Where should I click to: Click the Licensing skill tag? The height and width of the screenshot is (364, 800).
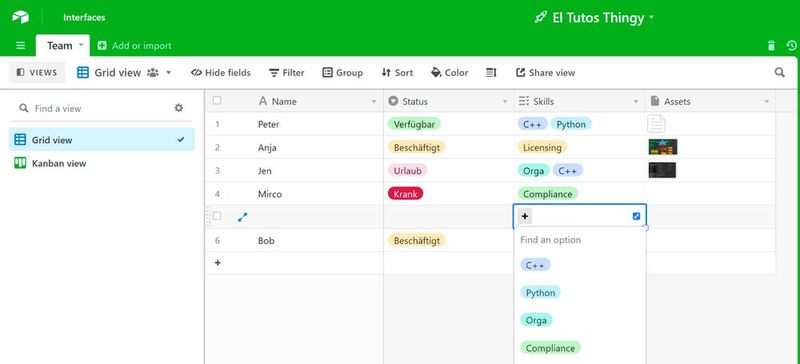coord(542,148)
